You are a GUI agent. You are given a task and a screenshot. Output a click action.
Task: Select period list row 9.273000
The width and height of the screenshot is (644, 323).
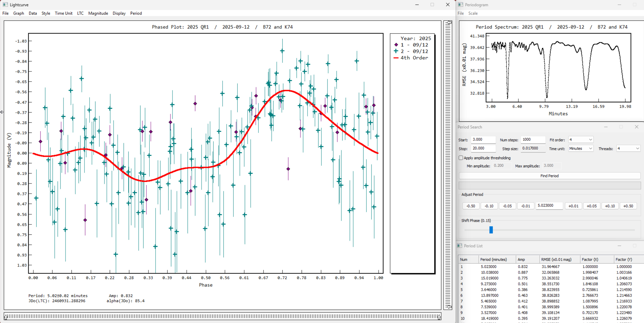pos(551,284)
